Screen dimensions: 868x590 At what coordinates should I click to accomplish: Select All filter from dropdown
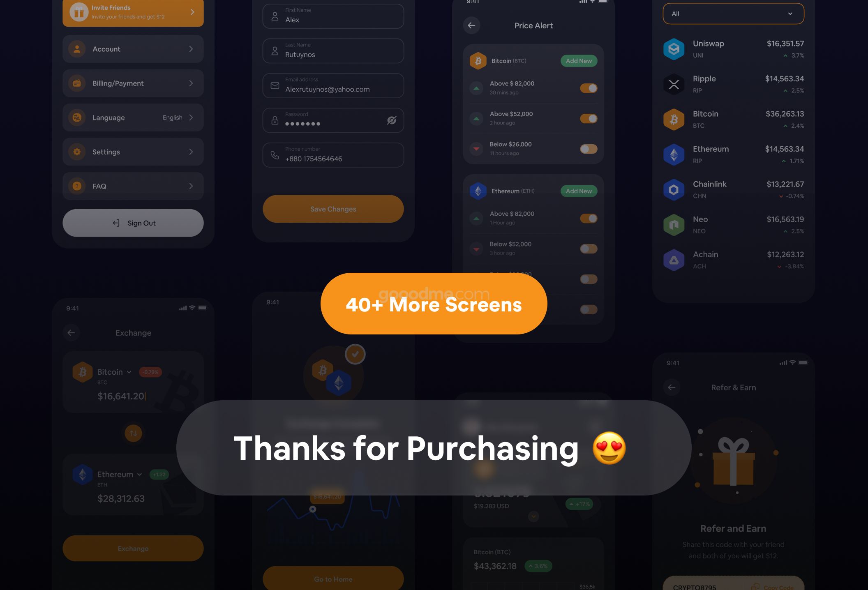(x=732, y=12)
